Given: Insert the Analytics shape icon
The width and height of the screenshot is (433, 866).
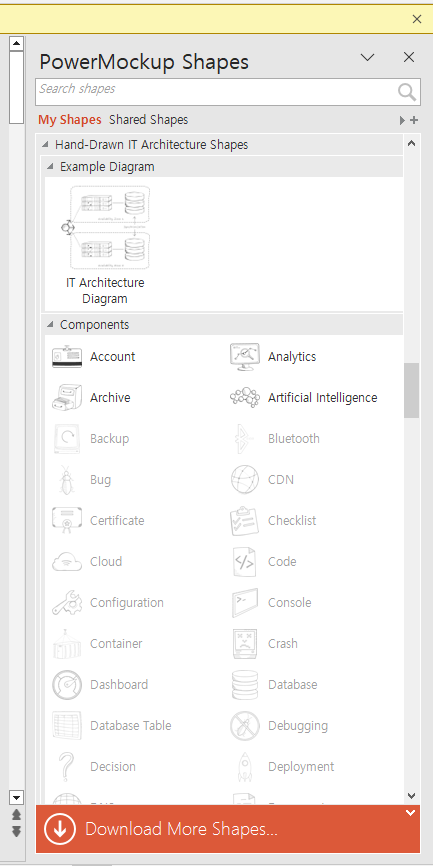Looking at the screenshot, I should [x=245, y=357].
